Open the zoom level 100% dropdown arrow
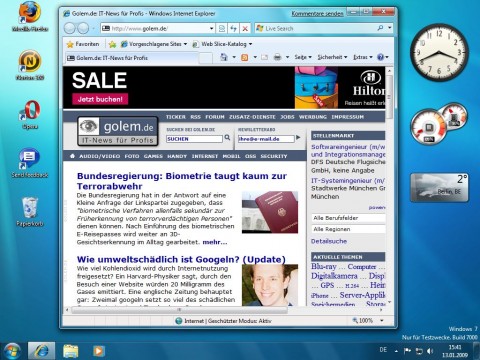 [x=382, y=321]
